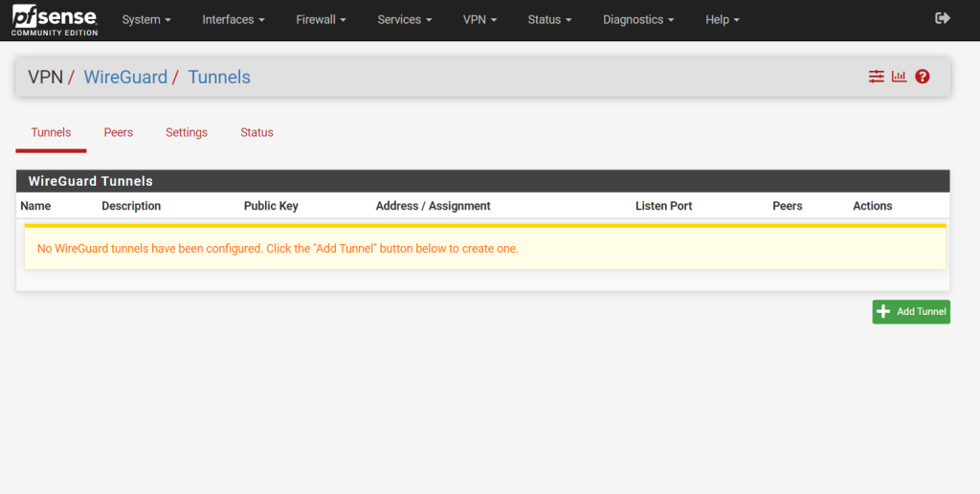Click the Add Tunnel button
This screenshot has height=494, width=980.
pos(911,311)
